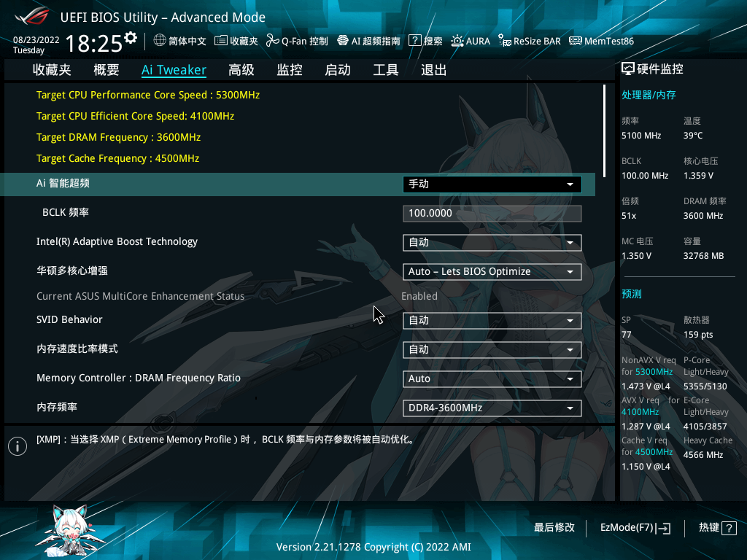Click the 159 pts cooler score
This screenshot has height=560, width=747.
pos(698,335)
